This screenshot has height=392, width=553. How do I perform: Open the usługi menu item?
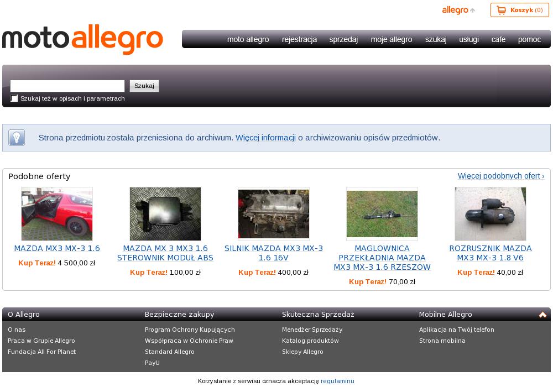click(x=469, y=39)
